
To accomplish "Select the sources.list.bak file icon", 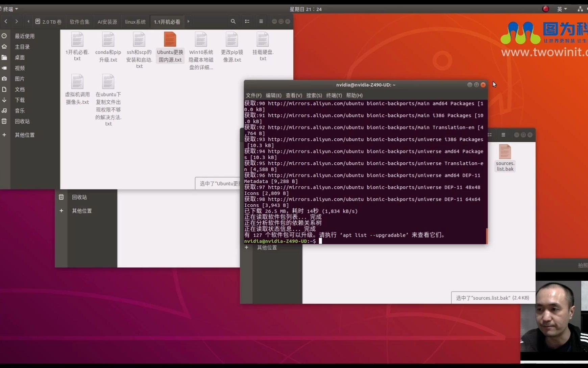I will (505, 152).
